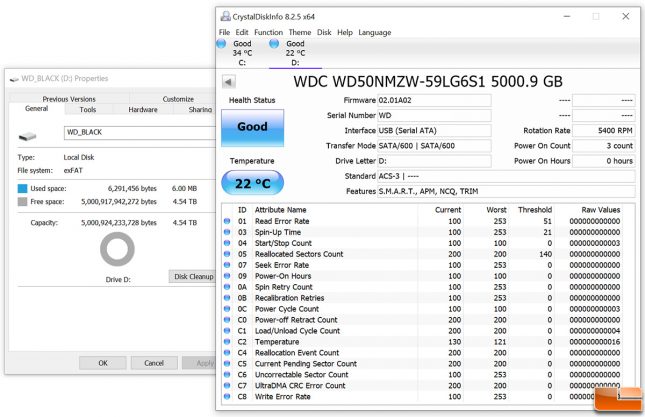
Task: Click the Interface USB (Serial ATA) field
Action: [x=434, y=131]
